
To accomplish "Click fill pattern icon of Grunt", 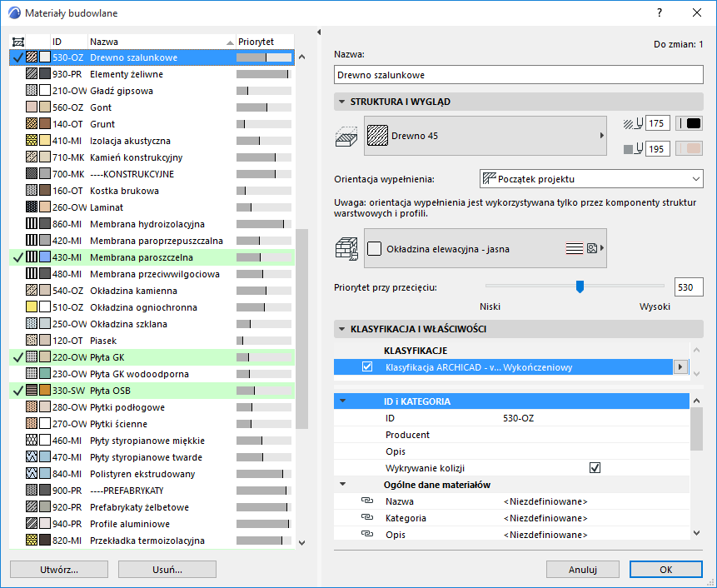I will [32, 123].
